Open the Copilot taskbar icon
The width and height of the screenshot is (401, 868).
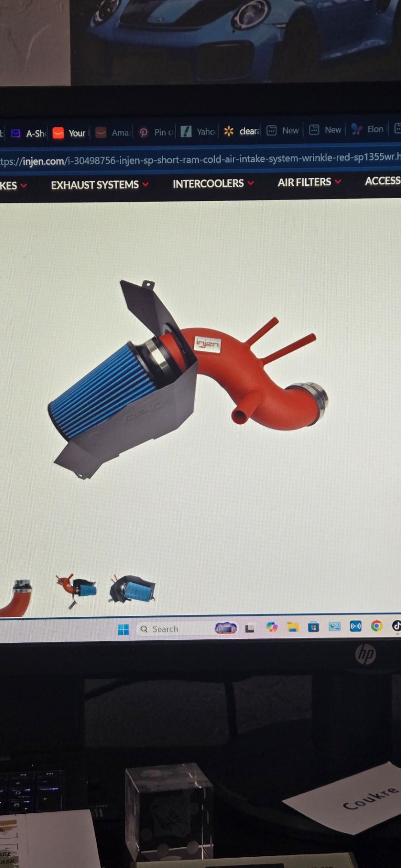tap(272, 627)
